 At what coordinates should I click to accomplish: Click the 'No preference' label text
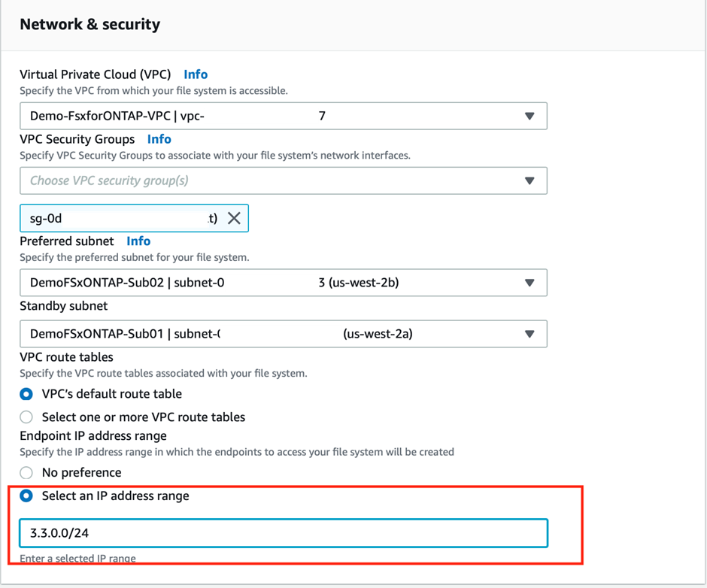pyautogui.click(x=81, y=472)
